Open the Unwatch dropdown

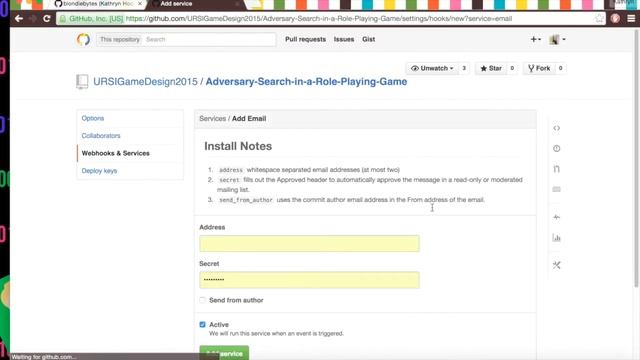pos(432,68)
